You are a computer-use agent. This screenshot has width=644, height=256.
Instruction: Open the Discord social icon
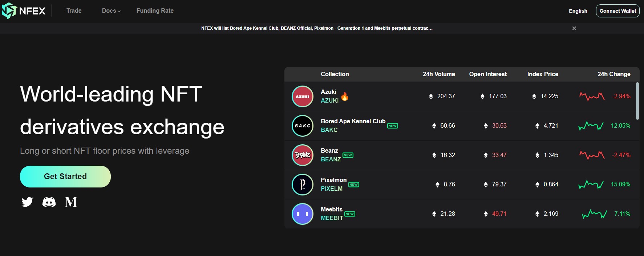click(x=49, y=202)
